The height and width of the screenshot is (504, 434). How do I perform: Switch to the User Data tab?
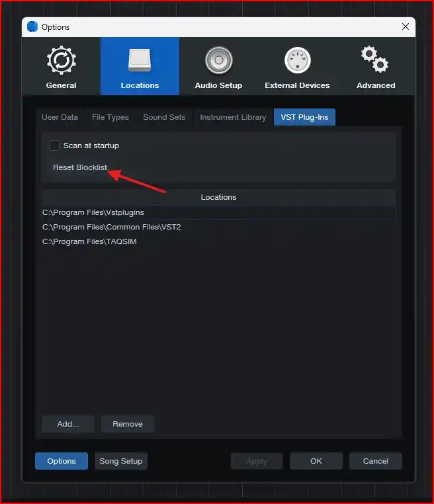coord(60,117)
